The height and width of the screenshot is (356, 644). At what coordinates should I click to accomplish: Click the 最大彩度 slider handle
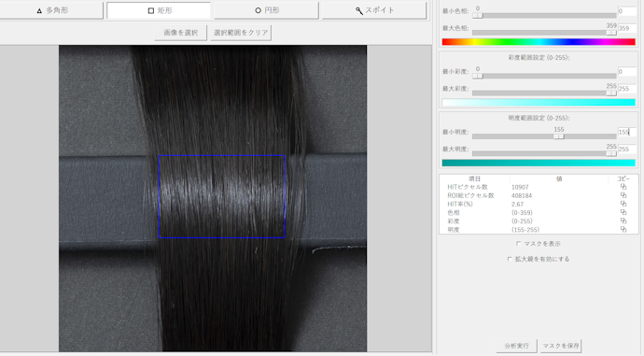pos(611,93)
